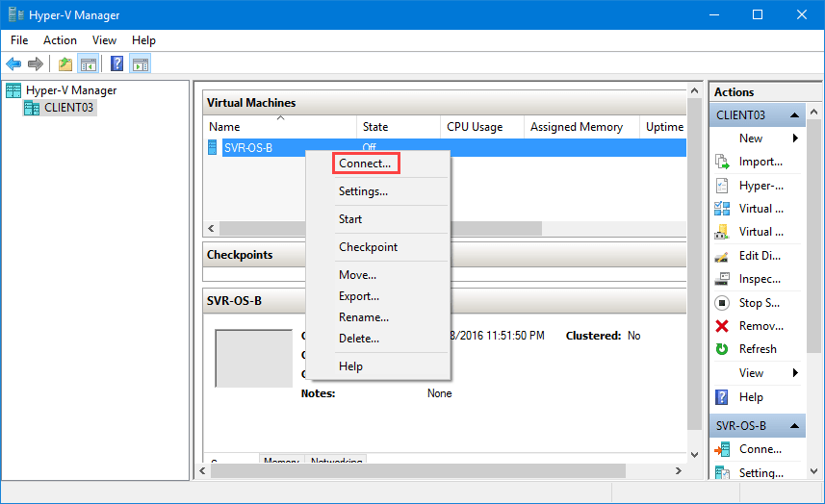The height and width of the screenshot is (504, 825).
Task: Click the Settings icon under SVR-OS-B actions
Action: (722, 472)
